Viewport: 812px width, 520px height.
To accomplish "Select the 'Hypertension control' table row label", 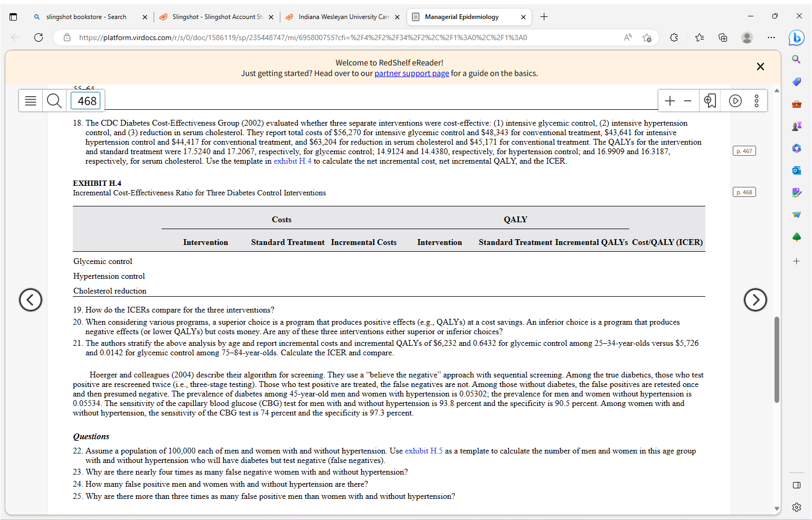I will pyautogui.click(x=109, y=276).
